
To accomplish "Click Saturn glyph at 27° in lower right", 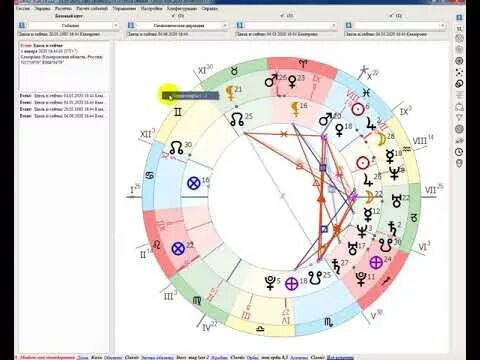I will (336, 266).
